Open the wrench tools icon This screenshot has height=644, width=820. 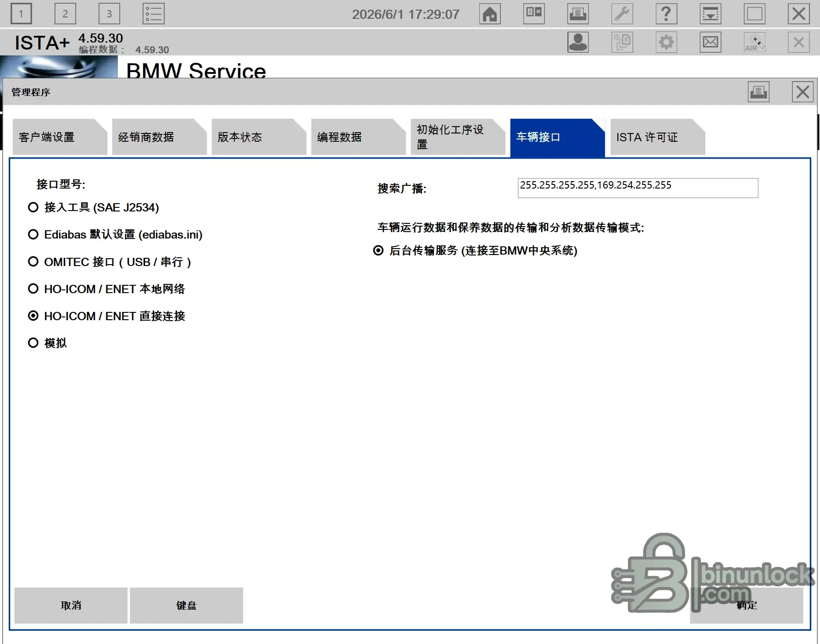[622, 14]
